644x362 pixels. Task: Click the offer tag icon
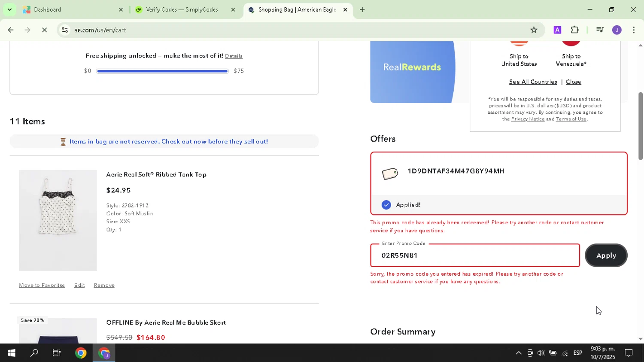click(390, 173)
